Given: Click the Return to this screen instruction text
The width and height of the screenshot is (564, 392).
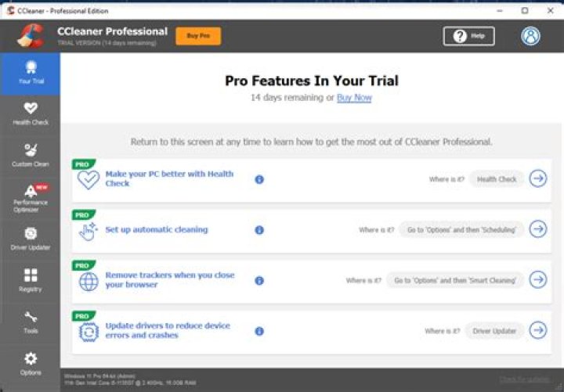Looking at the screenshot, I should tap(311, 142).
